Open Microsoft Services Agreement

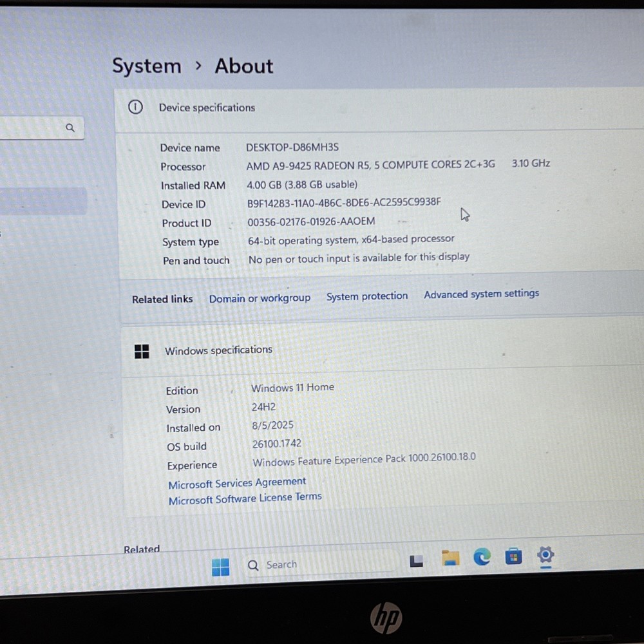click(x=237, y=483)
